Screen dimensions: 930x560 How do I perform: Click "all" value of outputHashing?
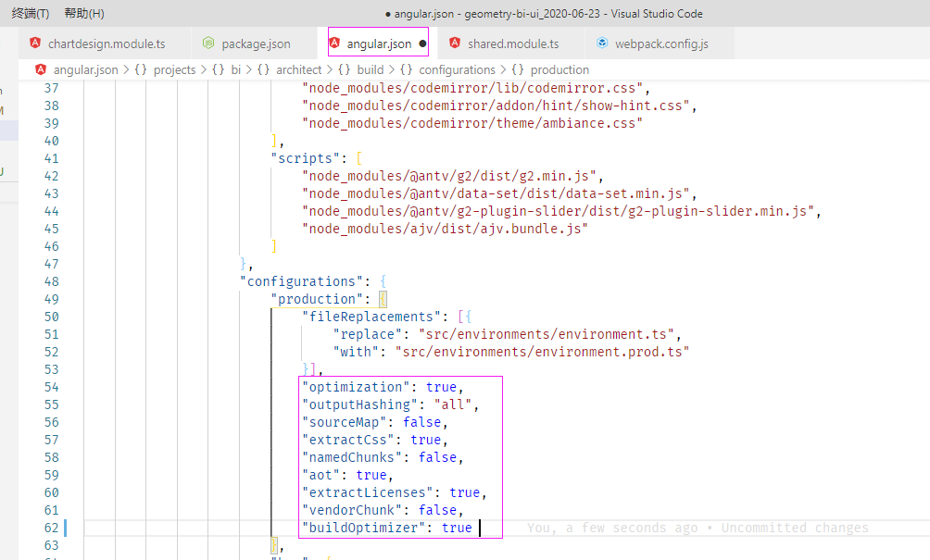point(453,404)
